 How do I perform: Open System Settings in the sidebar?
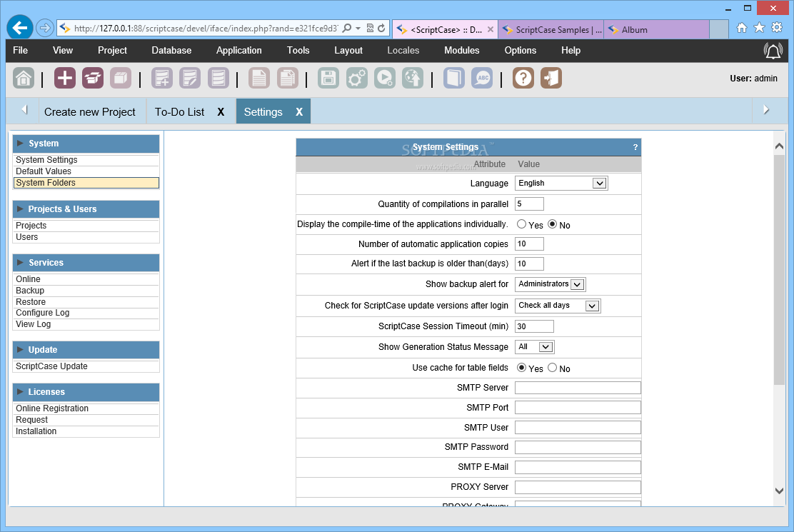46,160
